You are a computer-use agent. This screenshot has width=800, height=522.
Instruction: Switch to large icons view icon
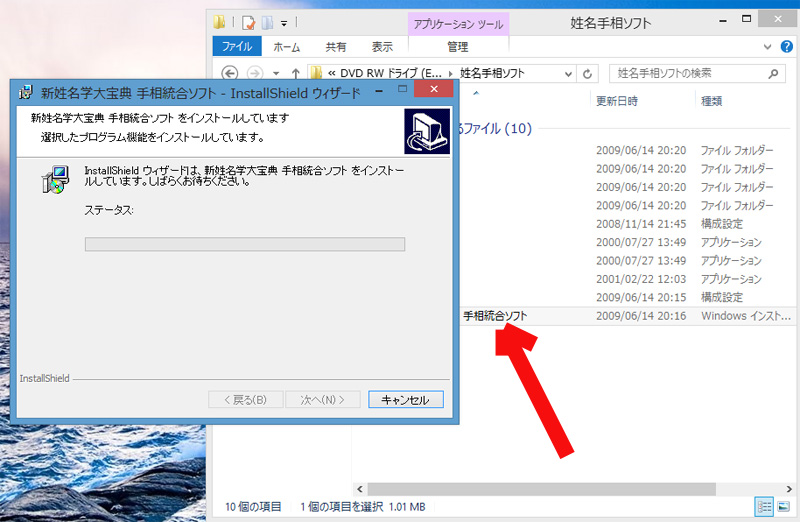[784, 507]
